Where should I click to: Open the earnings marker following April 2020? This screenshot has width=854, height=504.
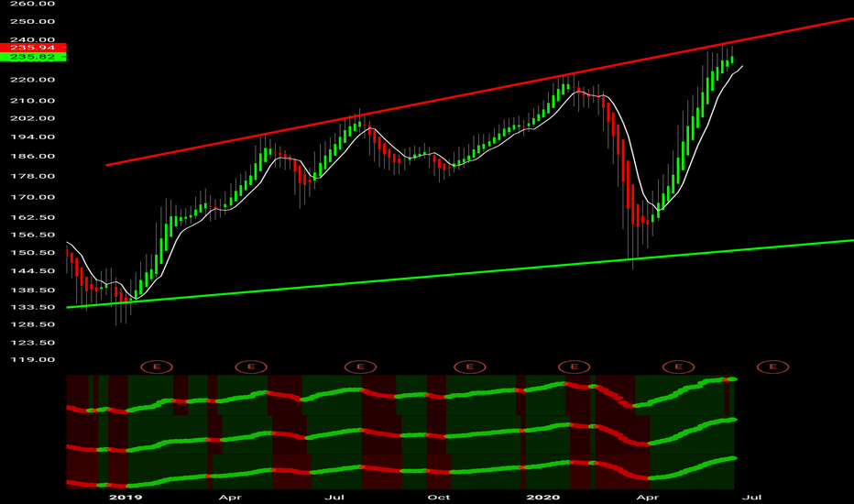tap(679, 367)
